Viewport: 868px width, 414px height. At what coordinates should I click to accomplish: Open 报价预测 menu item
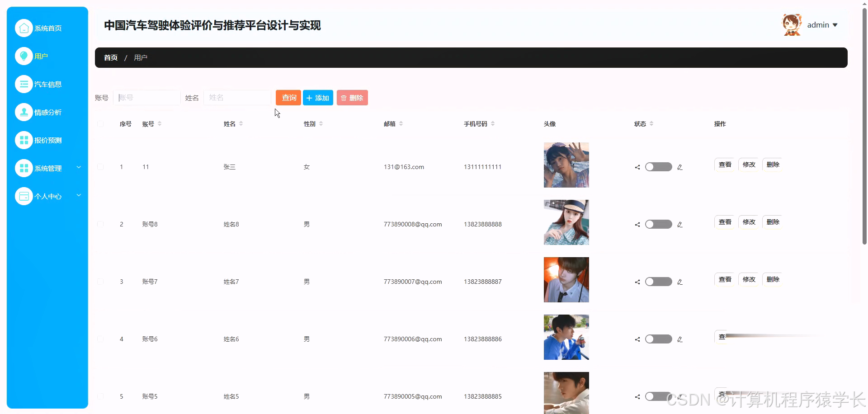(x=47, y=140)
